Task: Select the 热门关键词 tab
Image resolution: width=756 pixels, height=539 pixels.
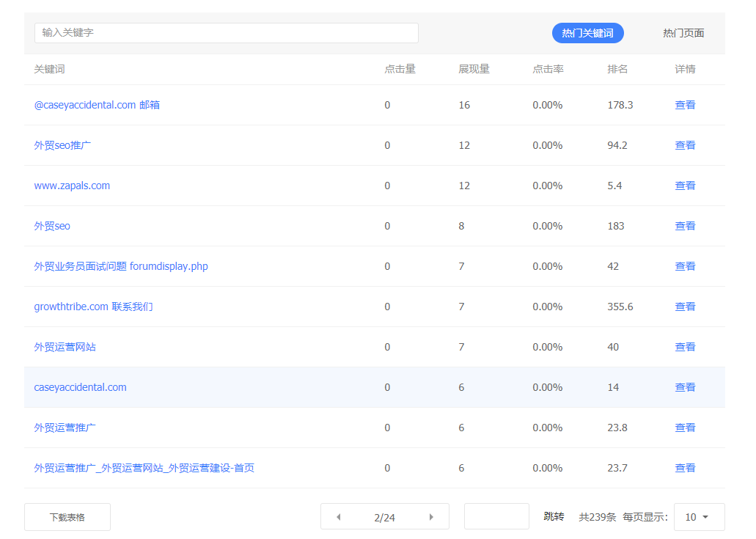Action: [587, 33]
